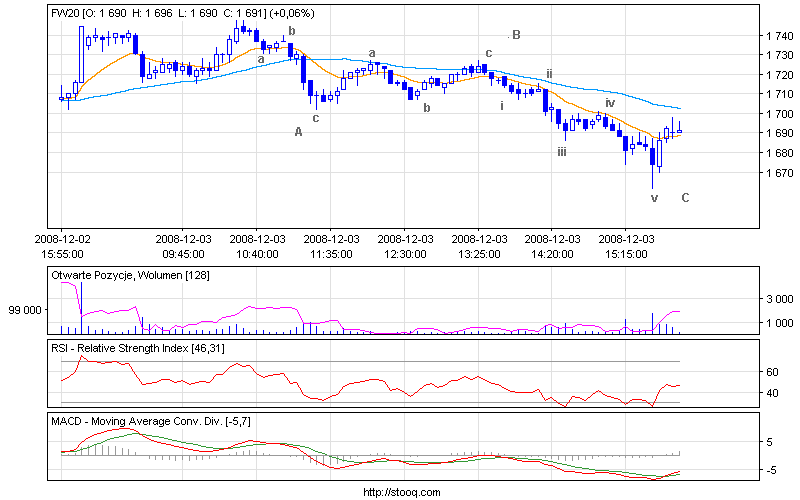Select the MACD panel title

(150, 420)
